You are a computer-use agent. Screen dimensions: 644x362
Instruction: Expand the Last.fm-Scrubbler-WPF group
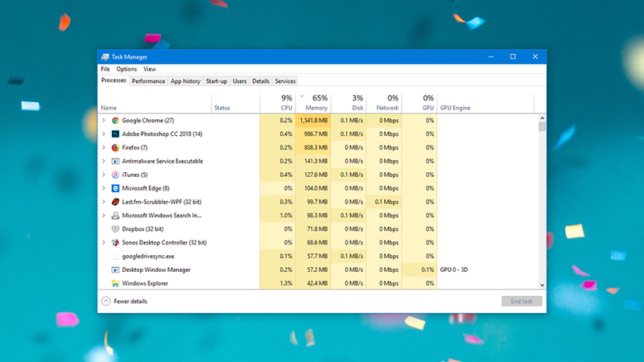(x=104, y=202)
